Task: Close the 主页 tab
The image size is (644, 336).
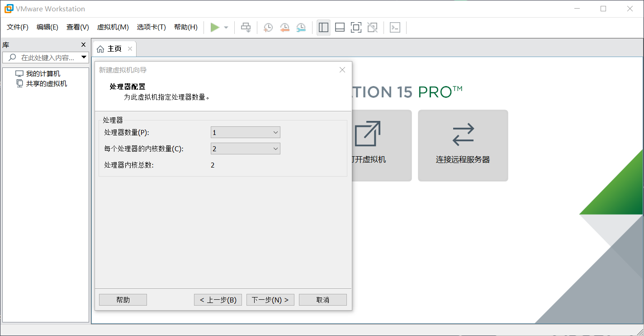Action: [130, 49]
